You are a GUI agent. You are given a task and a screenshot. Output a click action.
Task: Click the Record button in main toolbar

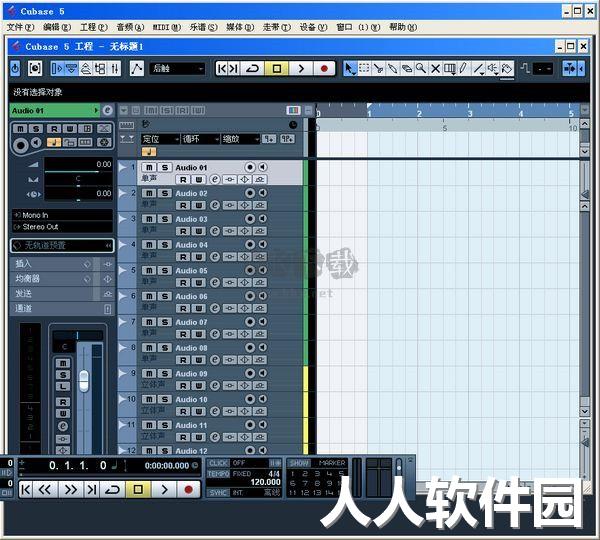(324, 69)
